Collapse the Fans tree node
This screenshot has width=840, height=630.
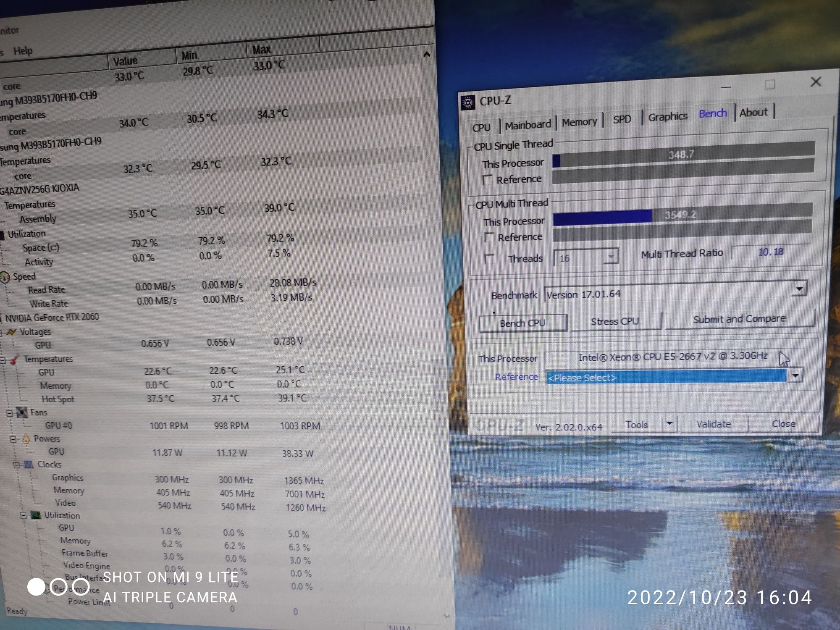(9, 413)
